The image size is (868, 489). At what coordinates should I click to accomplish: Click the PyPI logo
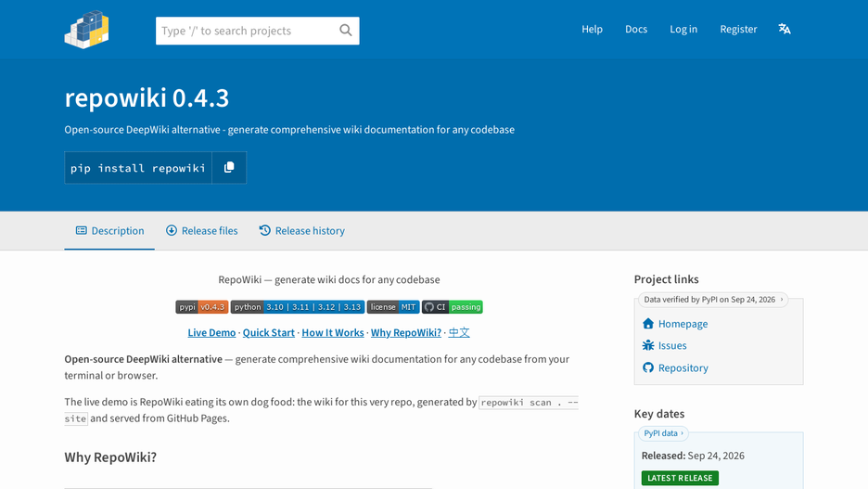pos(87,30)
